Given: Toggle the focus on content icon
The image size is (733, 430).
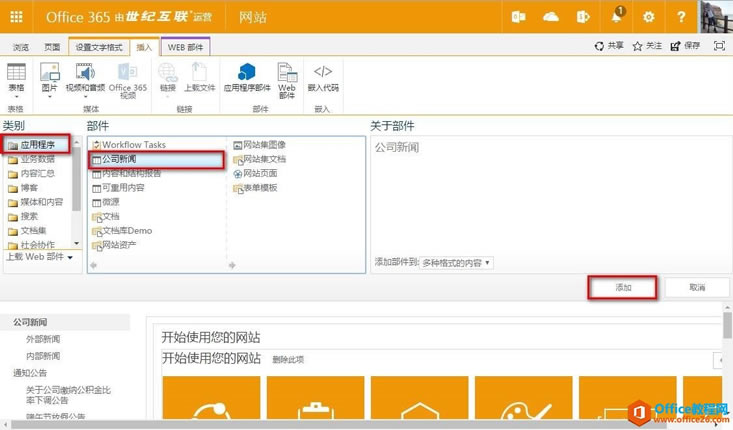Looking at the screenshot, I should [719, 45].
